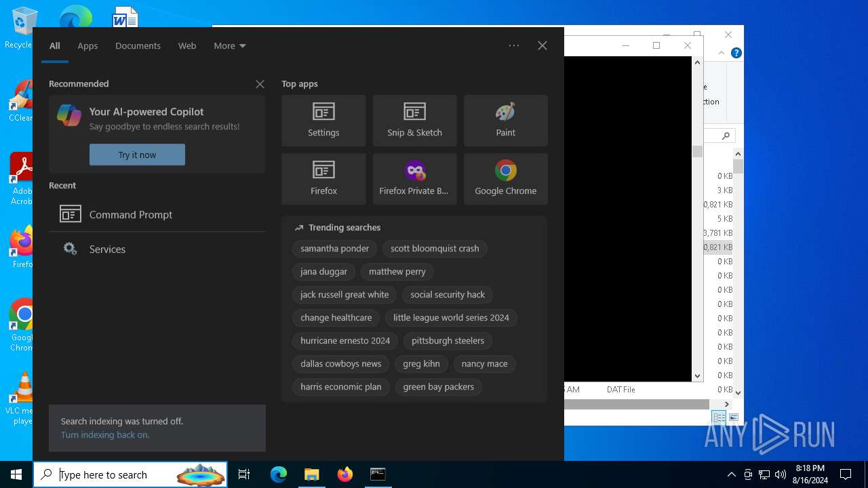Screen dimensions: 868x488
Task: Select green bay packers trending search
Action: click(x=439, y=387)
